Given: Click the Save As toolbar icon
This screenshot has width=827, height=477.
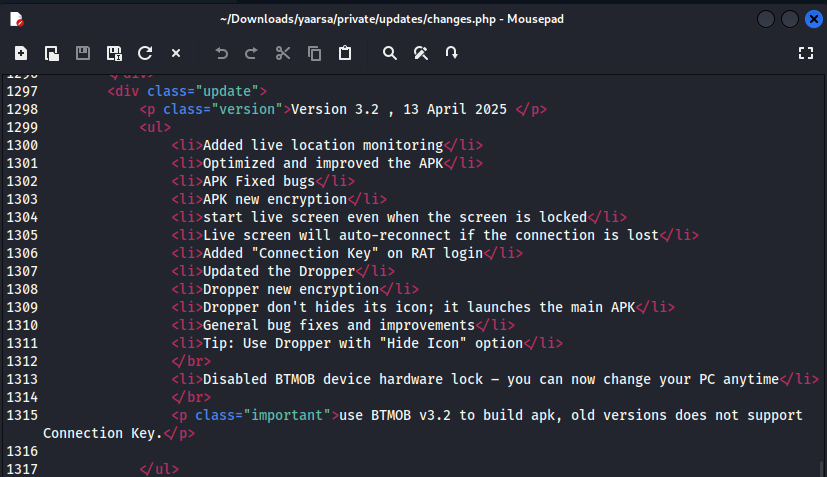Looking at the screenshot, I should tap(114, 53).
